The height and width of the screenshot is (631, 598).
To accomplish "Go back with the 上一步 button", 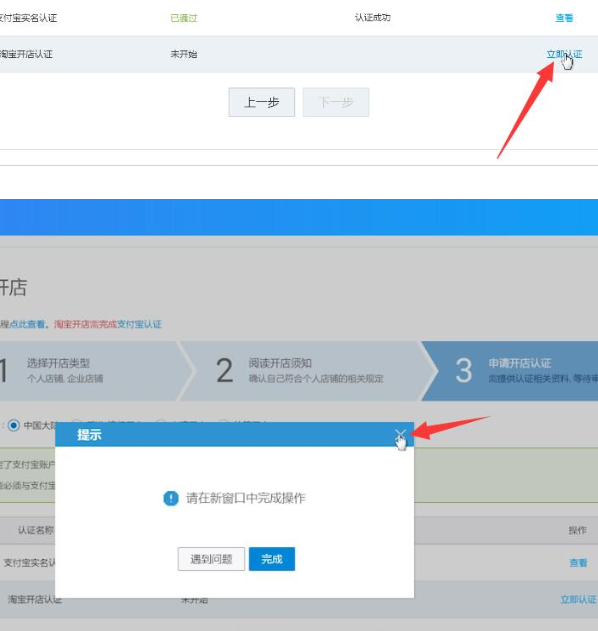I will [262, 102].
